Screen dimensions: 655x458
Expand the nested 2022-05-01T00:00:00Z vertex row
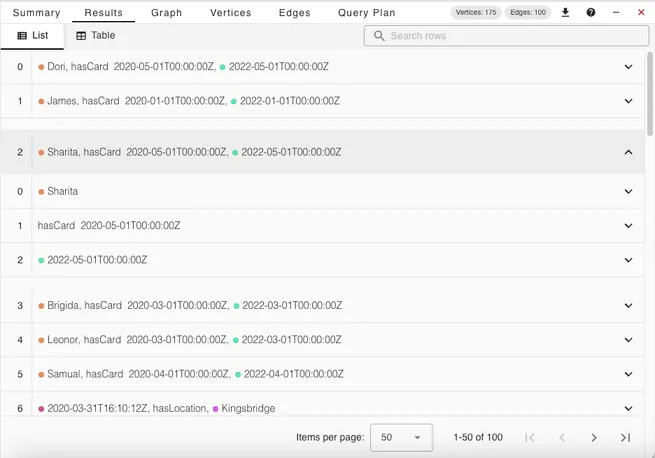[x=628, y=260]
